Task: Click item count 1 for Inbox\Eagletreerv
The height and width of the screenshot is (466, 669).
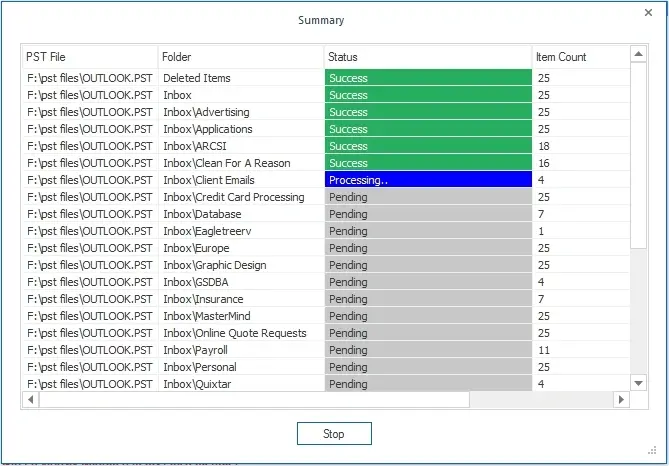Action: [581, 231]
